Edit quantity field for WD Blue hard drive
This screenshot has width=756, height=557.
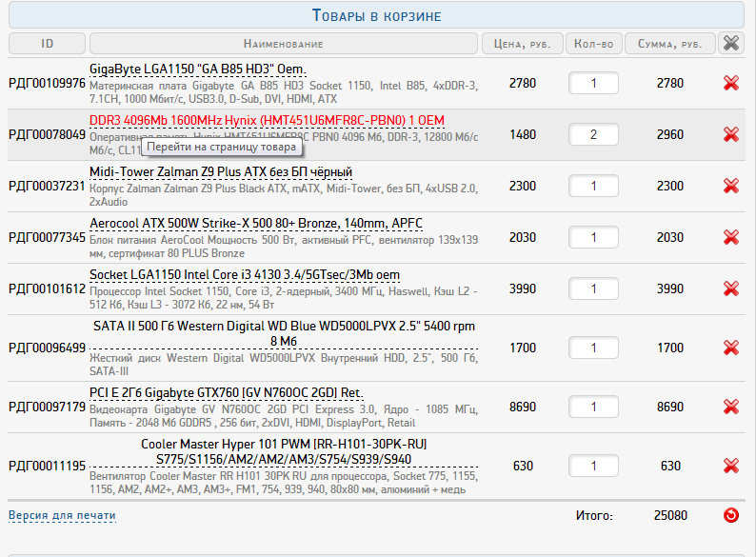tap(593, 348)
